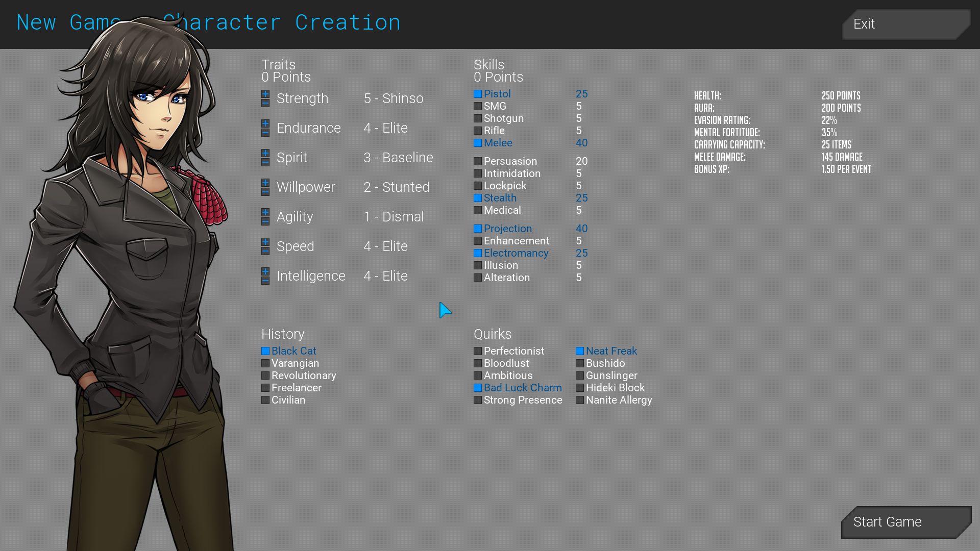The height and width of the screenshot is (551, 980).
Task: Tick the Enhancement skill checkbox
Action: [x=478, y=241]
